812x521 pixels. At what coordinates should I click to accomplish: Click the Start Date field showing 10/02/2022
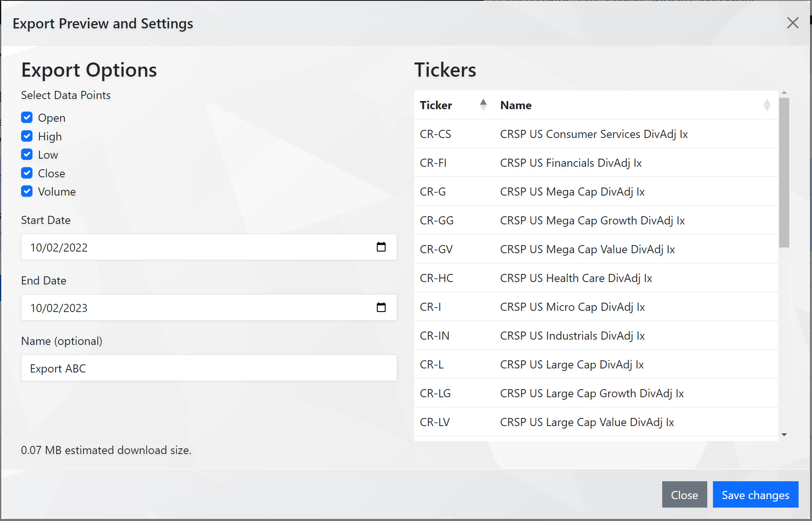tap(209, 247)
